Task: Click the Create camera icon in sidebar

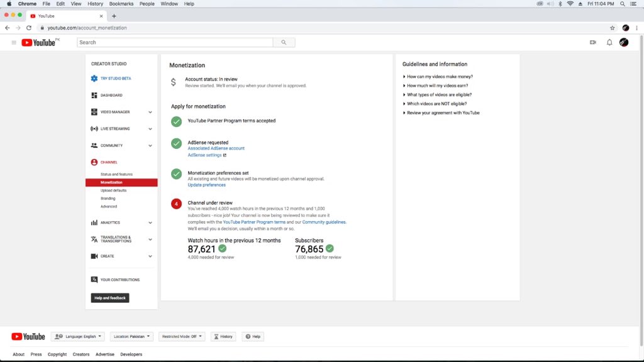Action: (x=94, y=256)
